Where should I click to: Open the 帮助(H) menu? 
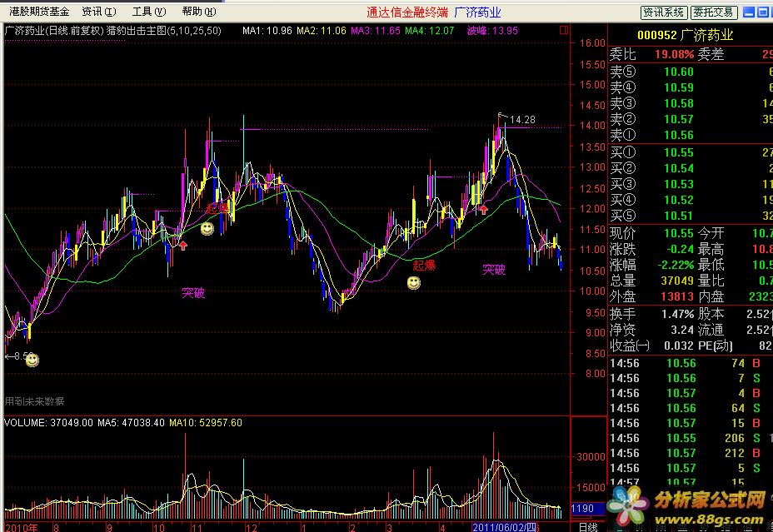[199, 12]
